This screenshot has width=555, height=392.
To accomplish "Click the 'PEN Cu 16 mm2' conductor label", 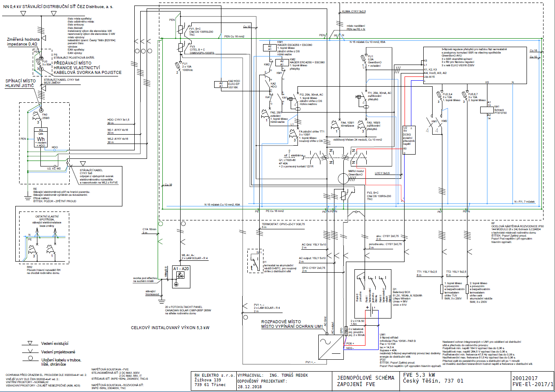I will tap(234, 37).
